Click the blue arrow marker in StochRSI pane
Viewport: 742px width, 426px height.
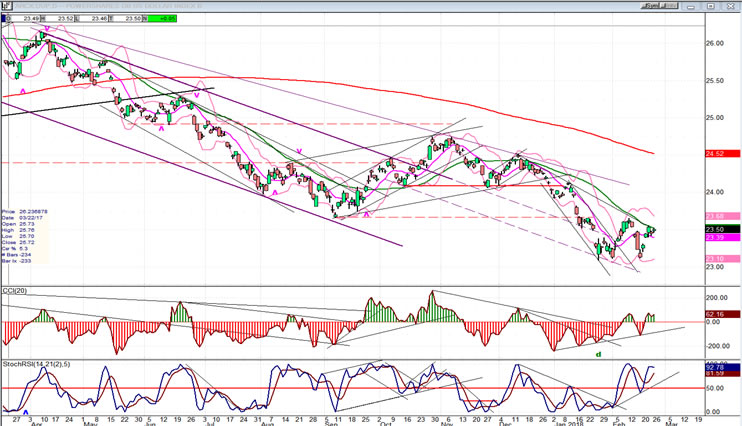26,410
